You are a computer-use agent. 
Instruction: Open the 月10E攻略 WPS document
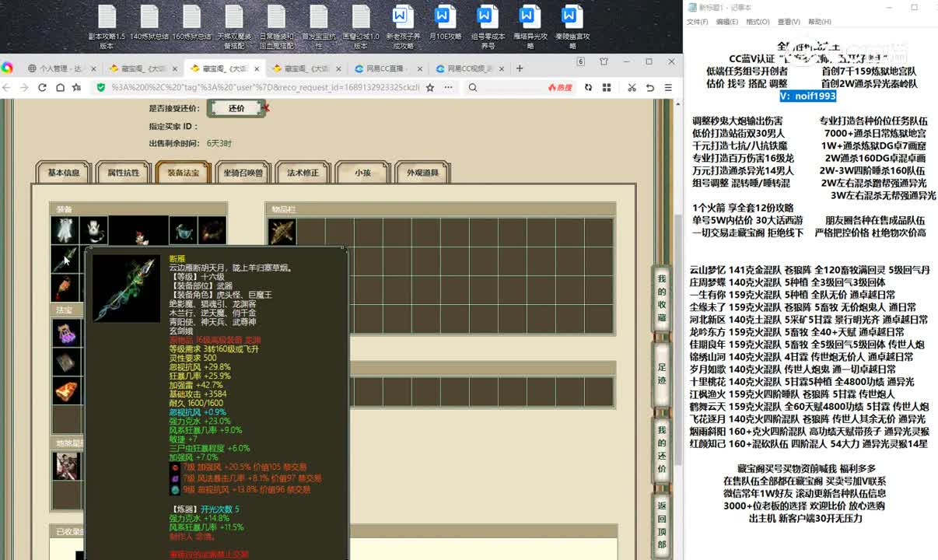pyautogui.click(x=445, y=22)
